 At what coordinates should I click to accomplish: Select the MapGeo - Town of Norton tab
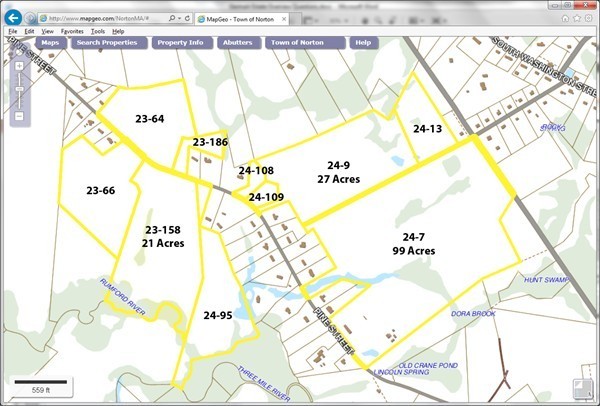click(241, 19)
